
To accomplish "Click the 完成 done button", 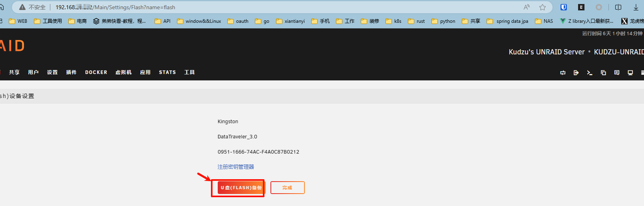I will tap(287, 188).
